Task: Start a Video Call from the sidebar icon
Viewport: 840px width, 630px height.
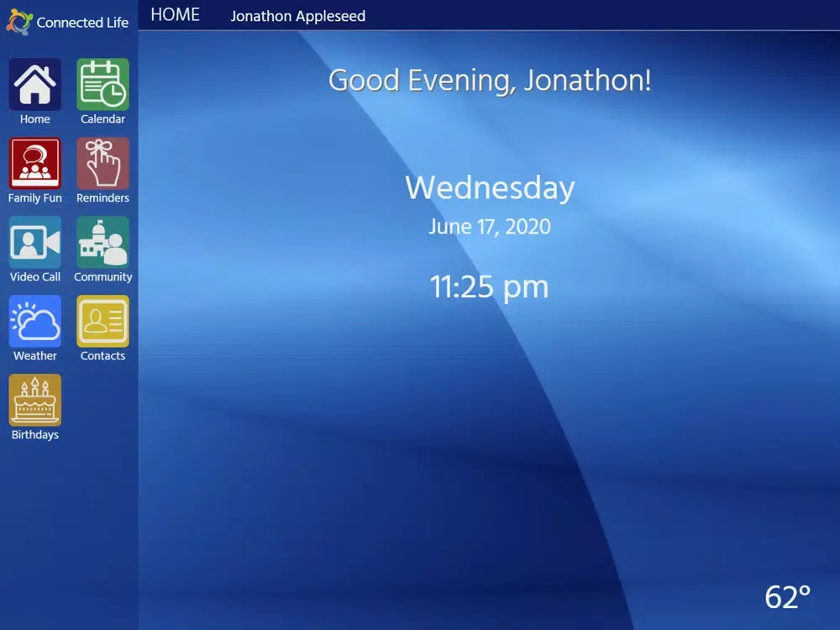Action: click(x=35, y=242)
